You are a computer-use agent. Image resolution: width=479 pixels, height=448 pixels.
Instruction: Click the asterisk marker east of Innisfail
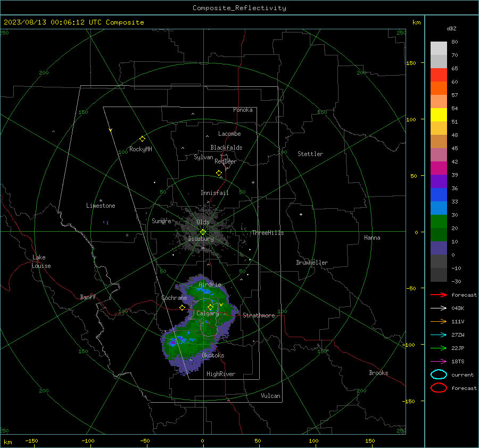[x=253, y=183]
